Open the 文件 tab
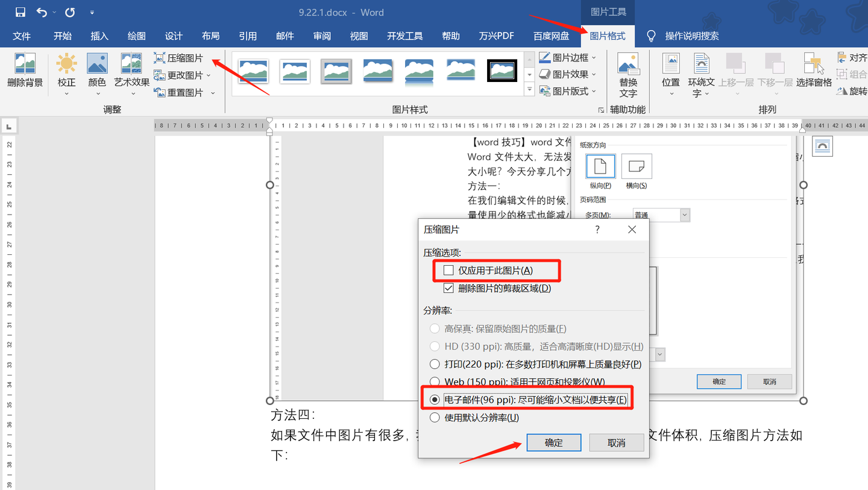Image resolution: width=868 pixels, height=490 pixels. click(x=22, y=36)
